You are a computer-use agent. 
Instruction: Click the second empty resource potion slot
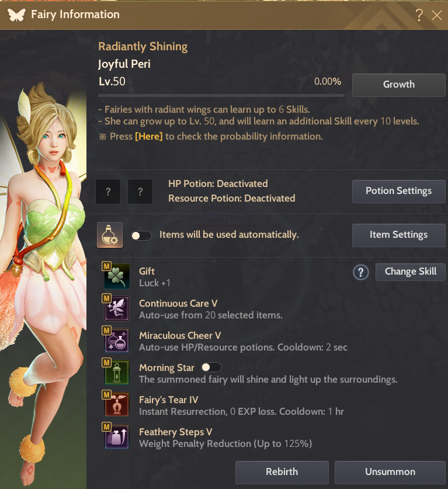140,192
